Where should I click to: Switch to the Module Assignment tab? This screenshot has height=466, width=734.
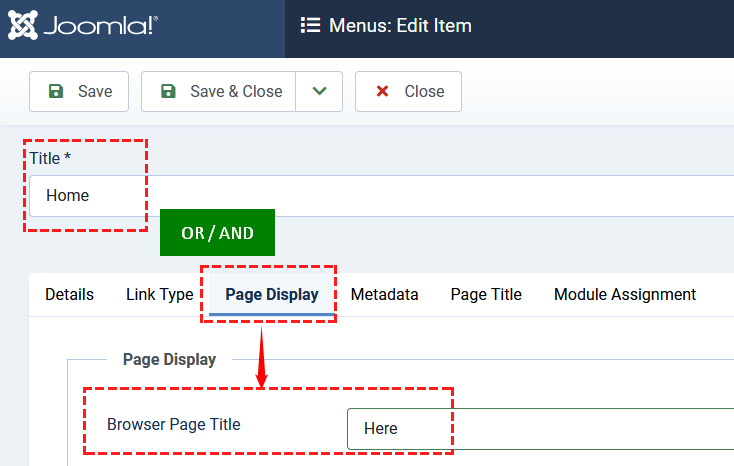(624, 294)
